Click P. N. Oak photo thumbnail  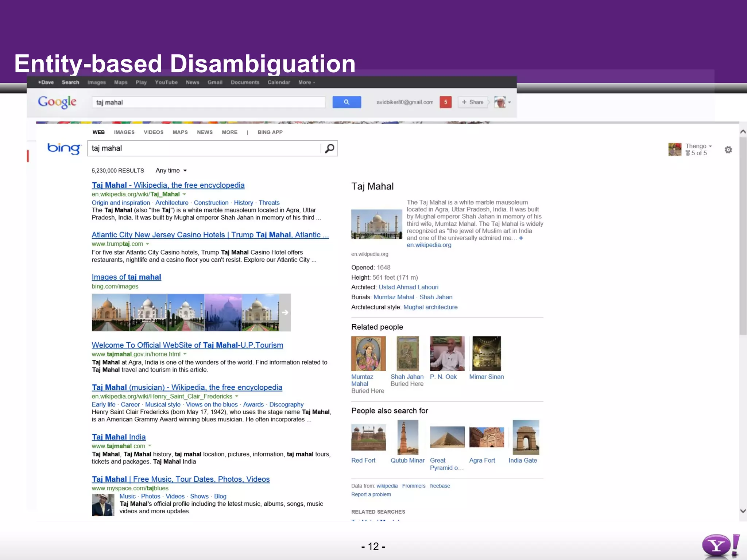tap(447, 354)
